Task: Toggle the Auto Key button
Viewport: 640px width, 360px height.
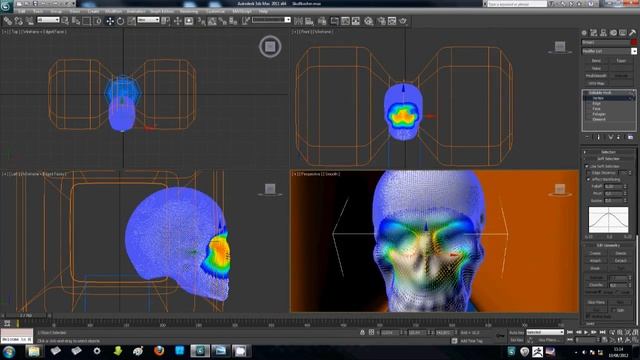Action: 516,333
